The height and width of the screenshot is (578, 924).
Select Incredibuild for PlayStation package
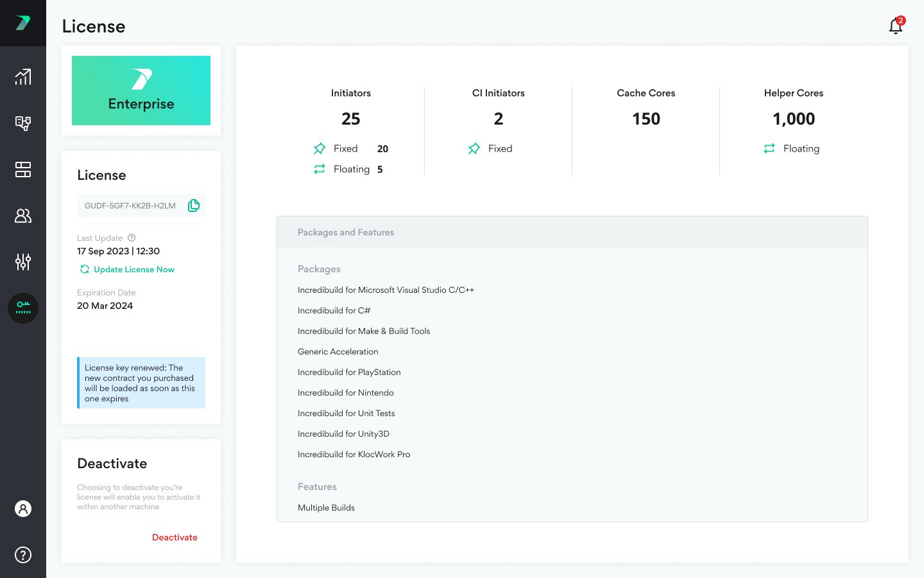[349, 372]
